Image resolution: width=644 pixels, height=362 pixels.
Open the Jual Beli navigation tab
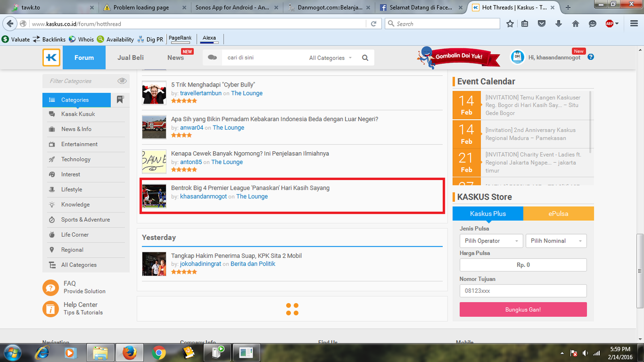point(130,57)
